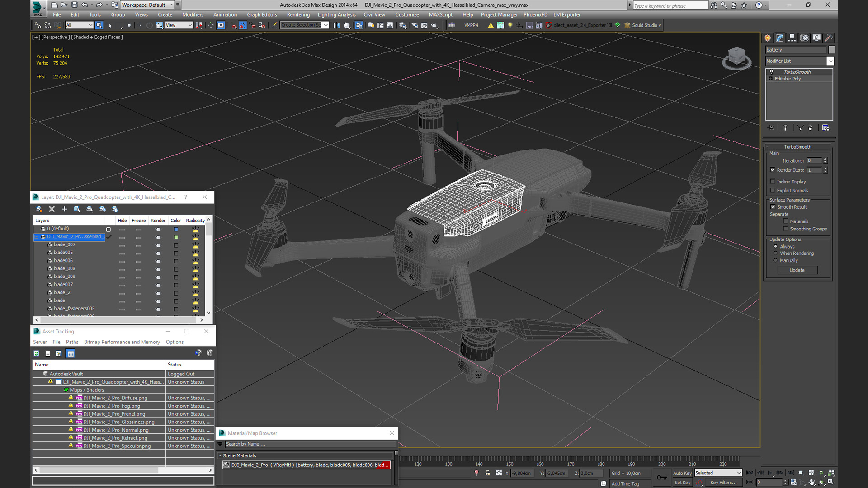The height and width of the screenshot is (488, 868).
Task: Click the Auto Key button
Action: point(682,473)
